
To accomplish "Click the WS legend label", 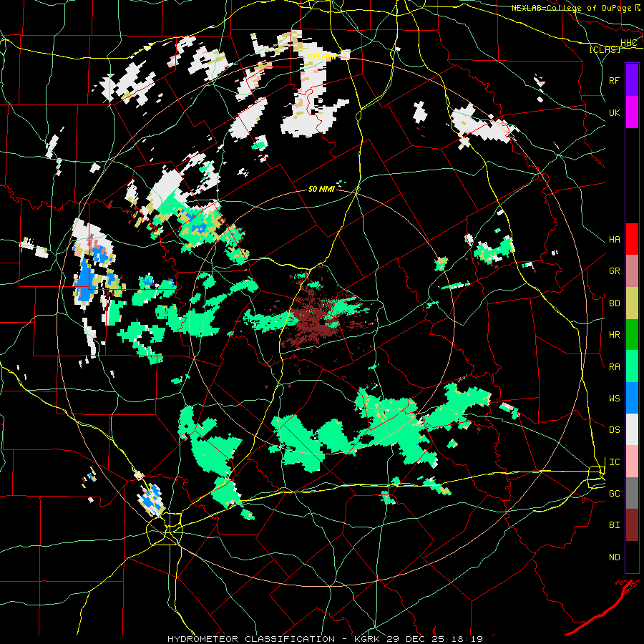I will click(x=615, y=399).
